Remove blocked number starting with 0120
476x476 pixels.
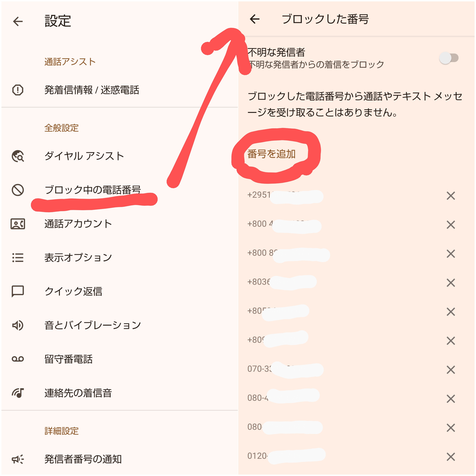point(451,457)
